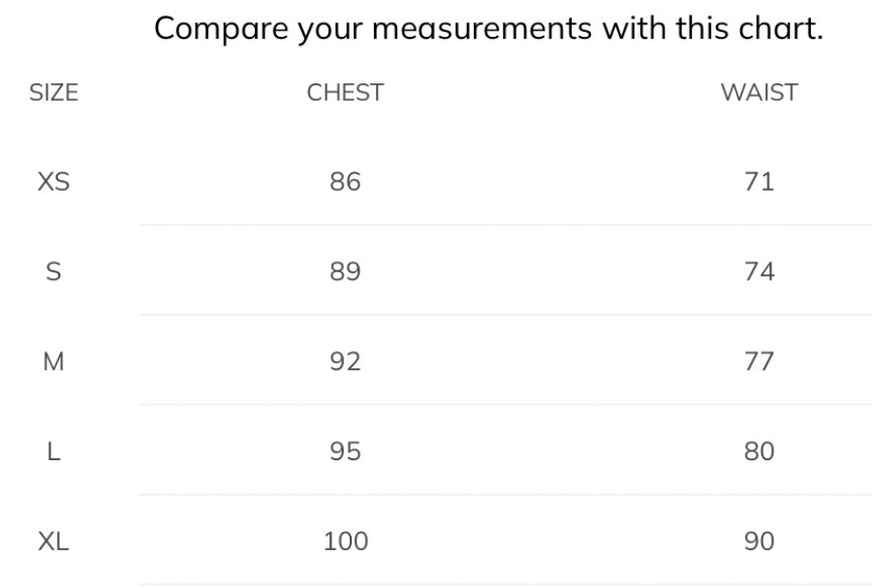Select the XS size row label
872x588 pixels.
coord(53,182)
